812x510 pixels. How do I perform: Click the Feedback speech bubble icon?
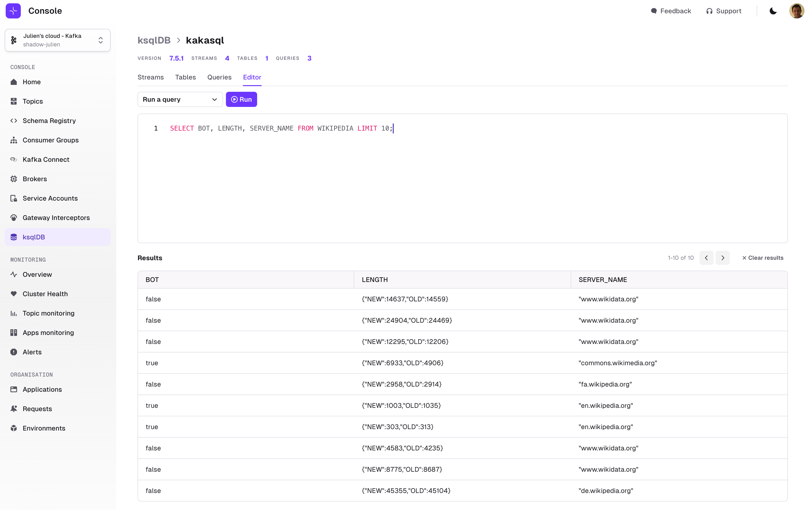[x=654, y=11]
